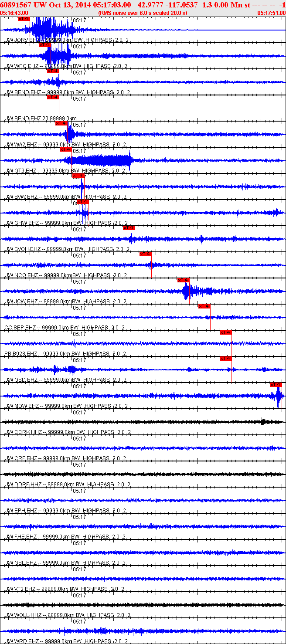Click the '05:17' time tick on the WRD trace
Viewport: 286px width, 644px height.
(x=79, y=621)
